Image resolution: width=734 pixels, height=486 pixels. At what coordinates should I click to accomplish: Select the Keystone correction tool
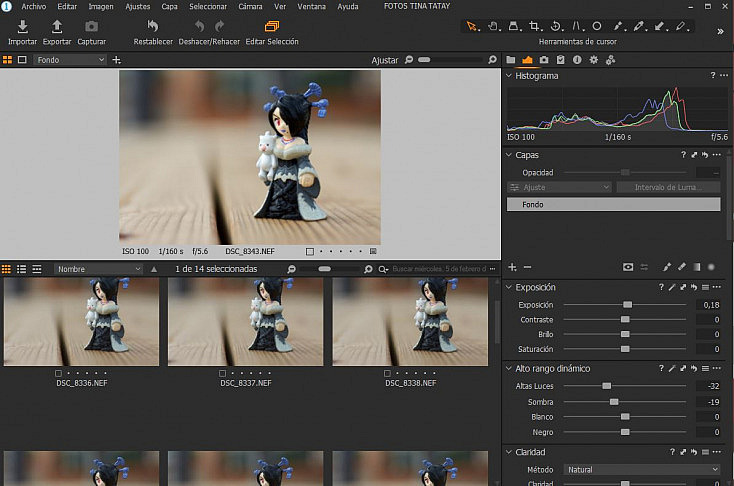coord(577,26)
